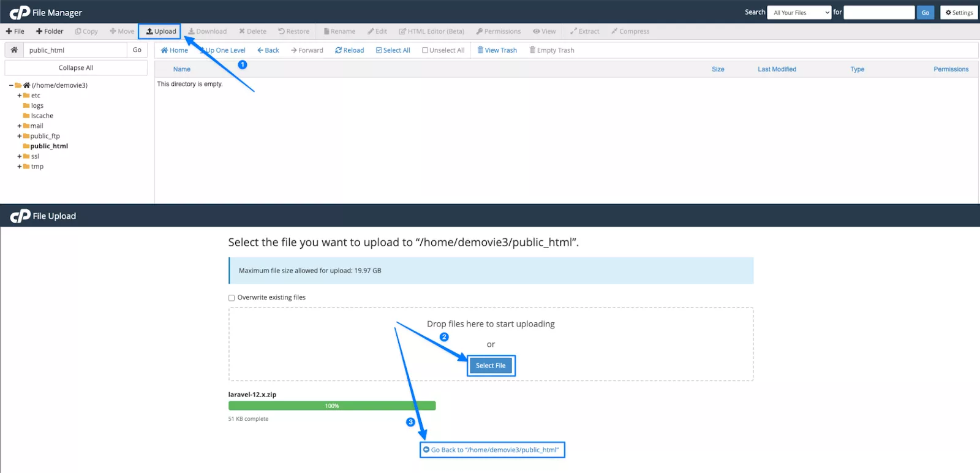Click Empty Trash
The image size is (980, 473).
coord(551,50)
